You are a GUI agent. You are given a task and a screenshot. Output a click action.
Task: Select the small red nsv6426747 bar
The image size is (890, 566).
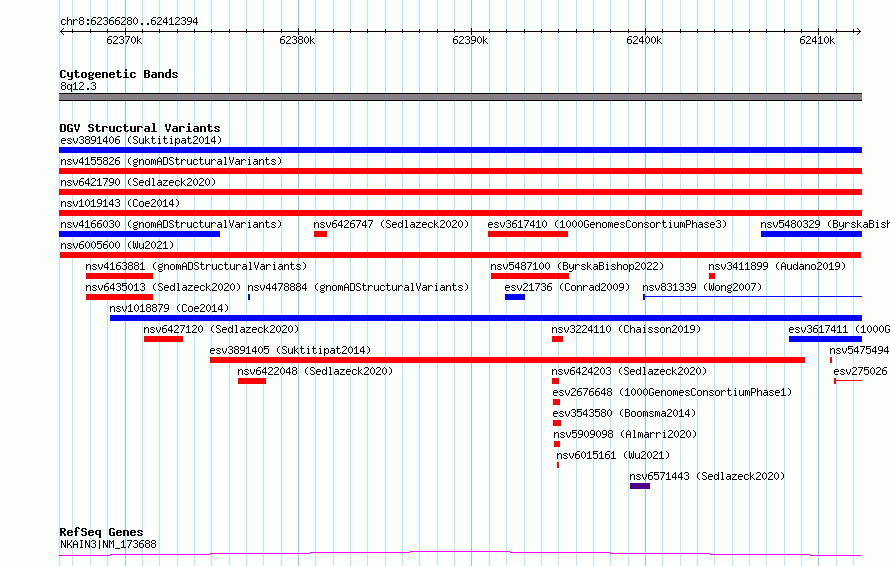320,234
